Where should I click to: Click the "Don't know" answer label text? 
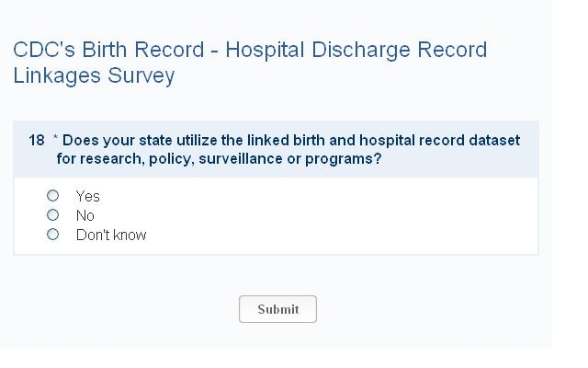[111, 235]
